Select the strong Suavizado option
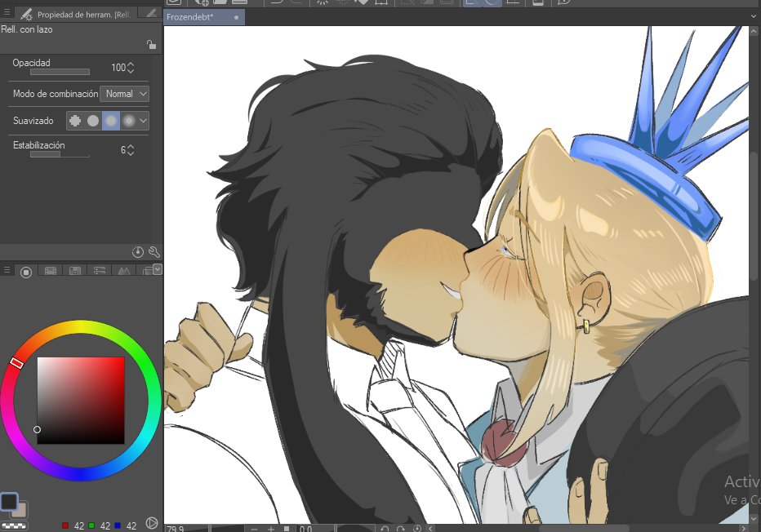 click(129, 121)
